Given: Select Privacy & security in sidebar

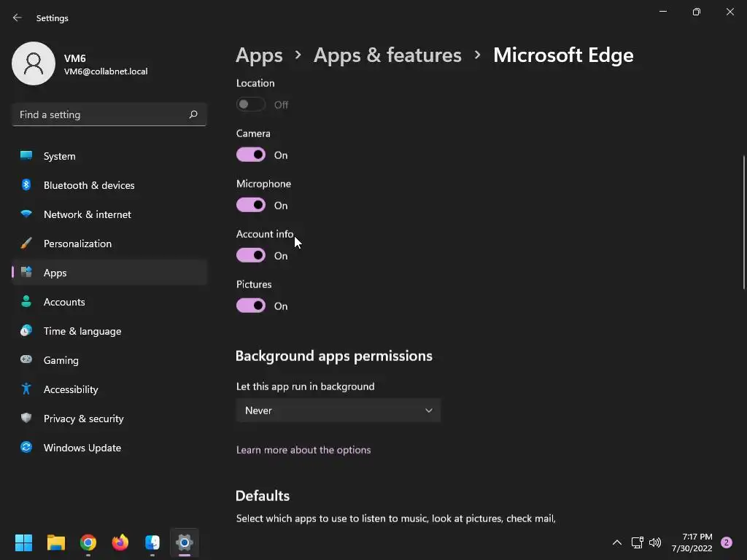Looking at the screenshot, I should (x=83, y=419).
